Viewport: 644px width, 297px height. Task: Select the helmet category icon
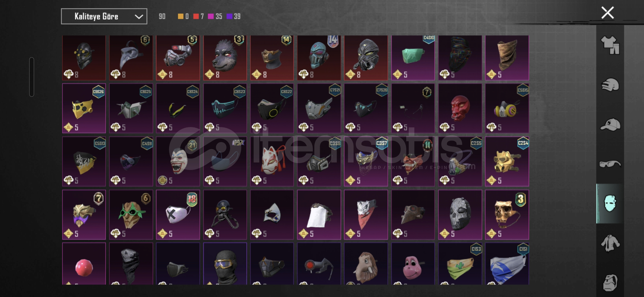click(x=610, y=85)
